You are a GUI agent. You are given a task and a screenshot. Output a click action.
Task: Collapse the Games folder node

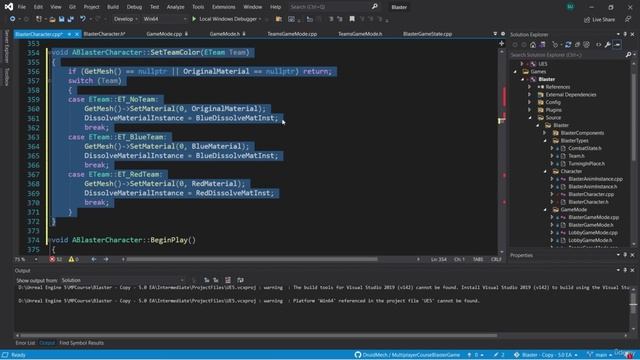coord(515,71)
